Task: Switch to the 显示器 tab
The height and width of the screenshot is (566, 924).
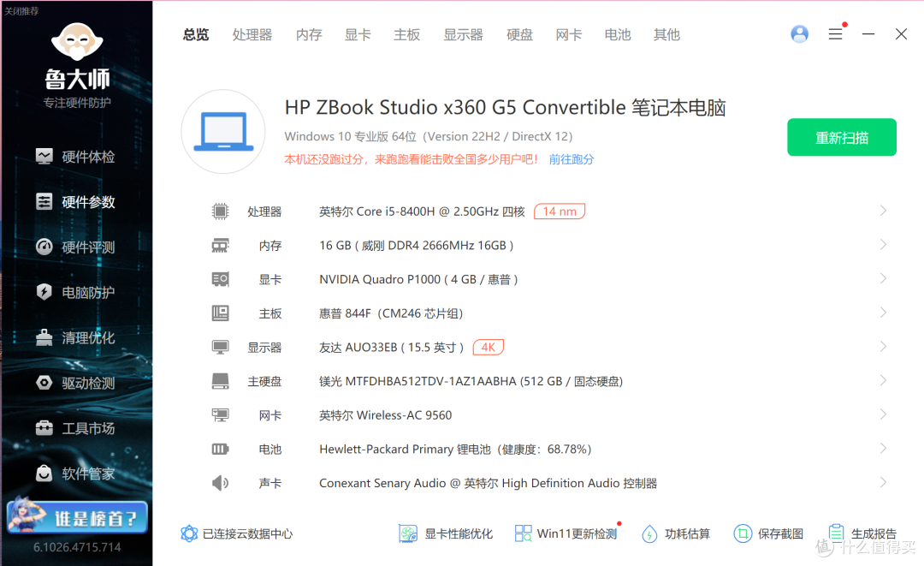Action: click(x=463, y=35)
